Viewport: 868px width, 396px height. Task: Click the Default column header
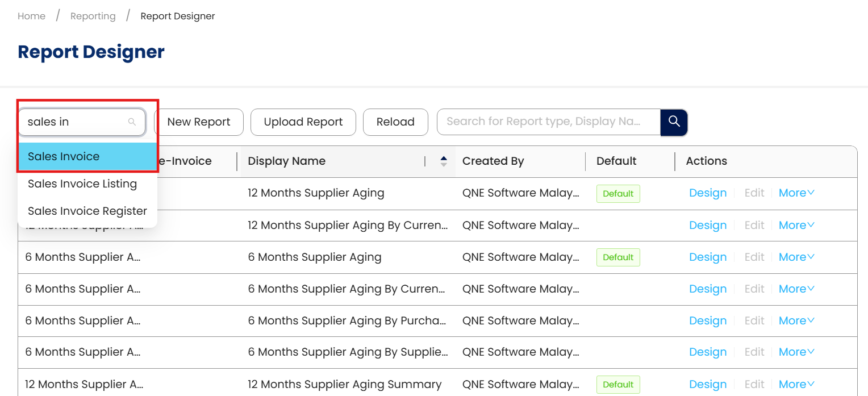616,161
